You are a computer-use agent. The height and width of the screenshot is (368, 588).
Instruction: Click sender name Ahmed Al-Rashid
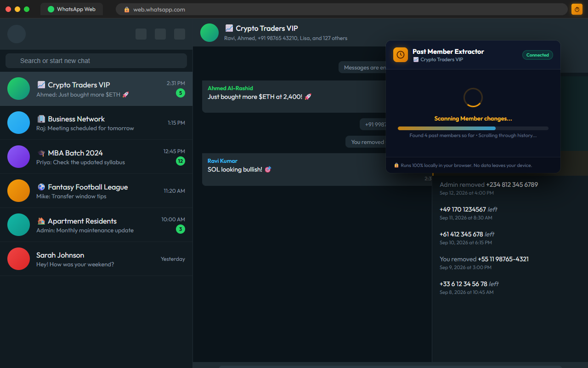click(230, 88)
